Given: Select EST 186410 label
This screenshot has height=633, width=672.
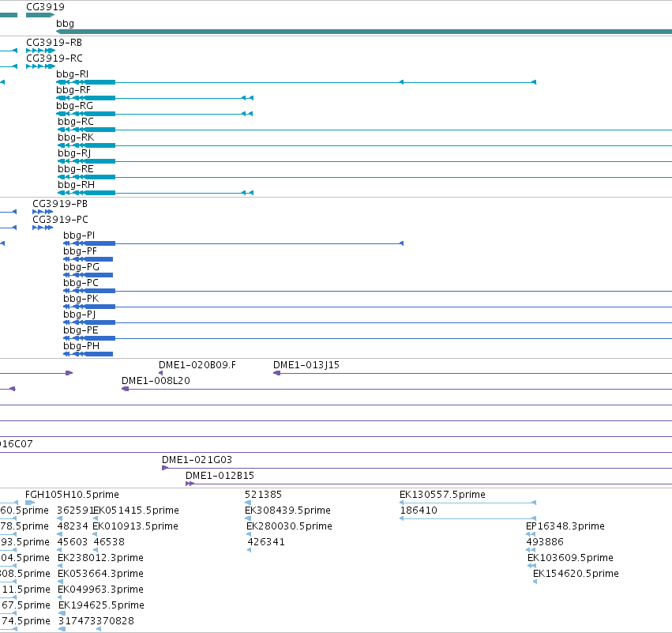Looking at the screenshot, I should pyautogui.click(x=419, y=511).
